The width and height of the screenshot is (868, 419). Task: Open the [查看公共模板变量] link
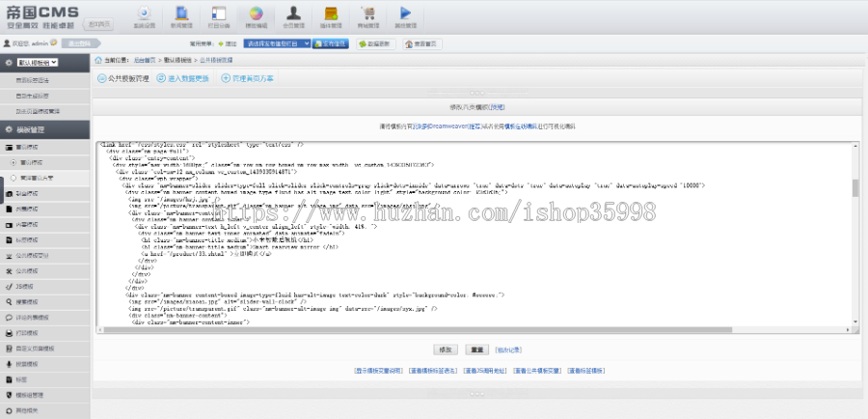tap(537, 370)
